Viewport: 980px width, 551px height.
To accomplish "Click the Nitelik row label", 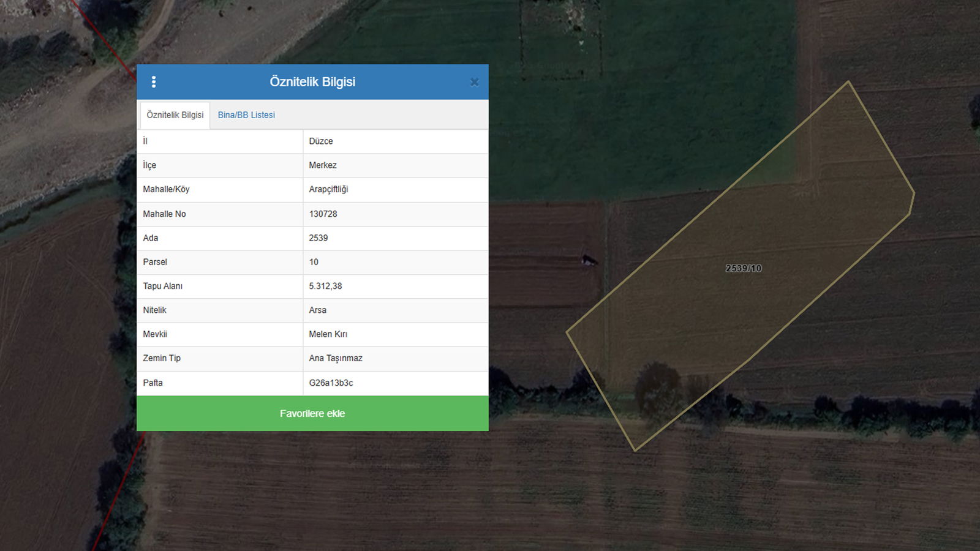I will point(154,310).
